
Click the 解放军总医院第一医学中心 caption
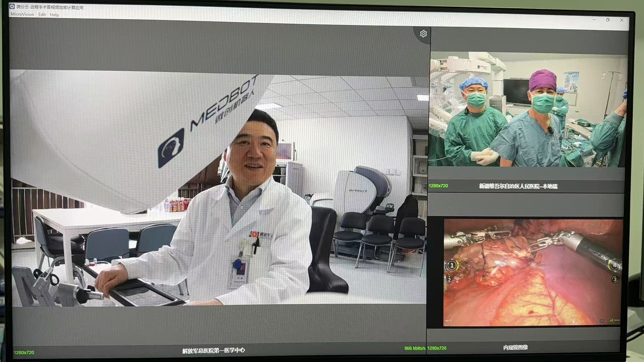[214, 350]
